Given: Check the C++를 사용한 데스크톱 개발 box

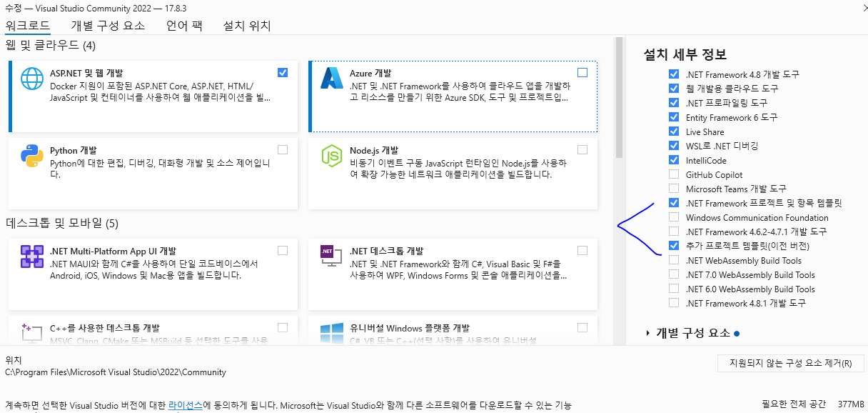Looking at the screenshot, I should tap(283, 327).
